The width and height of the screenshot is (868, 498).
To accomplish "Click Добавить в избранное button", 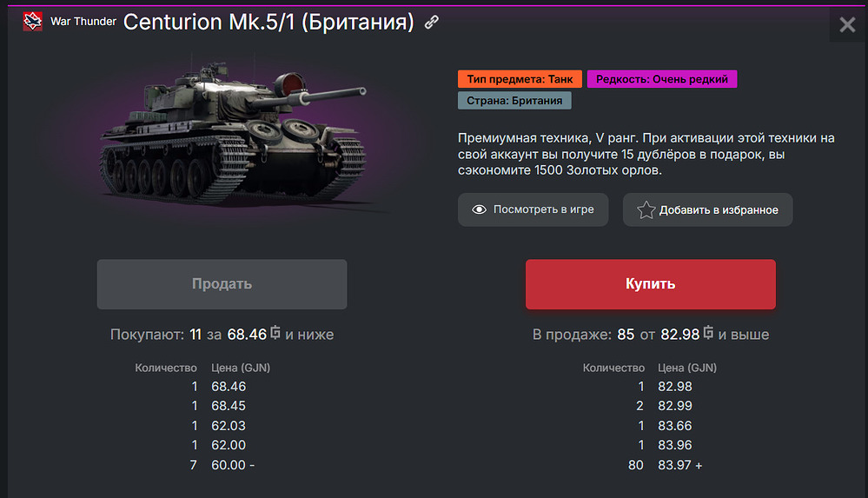I will click(707, 209).
